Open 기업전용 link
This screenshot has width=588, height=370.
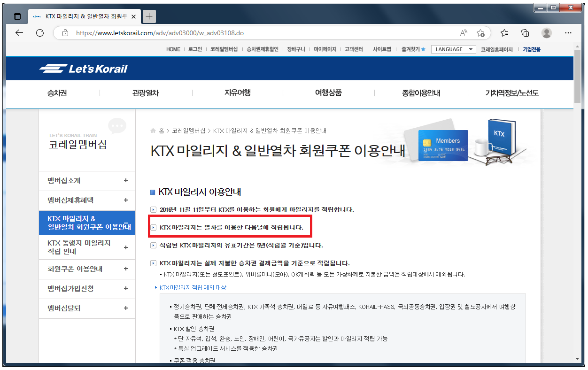[532, 49]
